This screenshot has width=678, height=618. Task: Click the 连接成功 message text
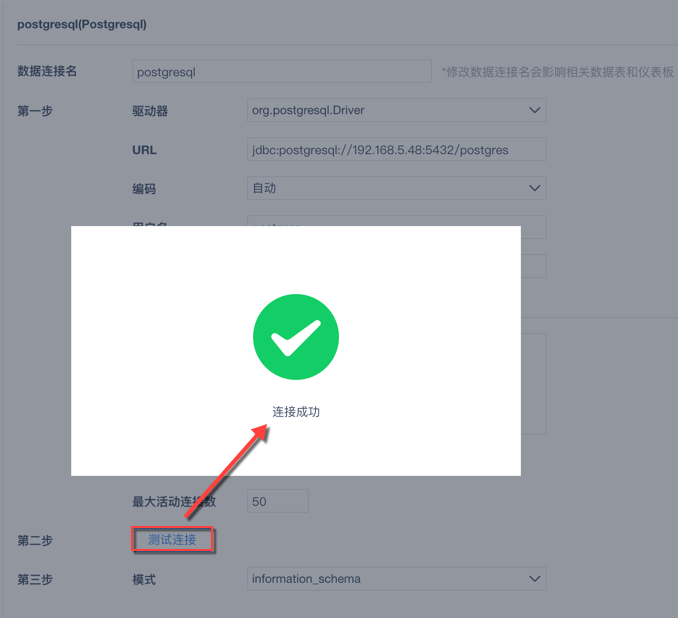point(296,412)
